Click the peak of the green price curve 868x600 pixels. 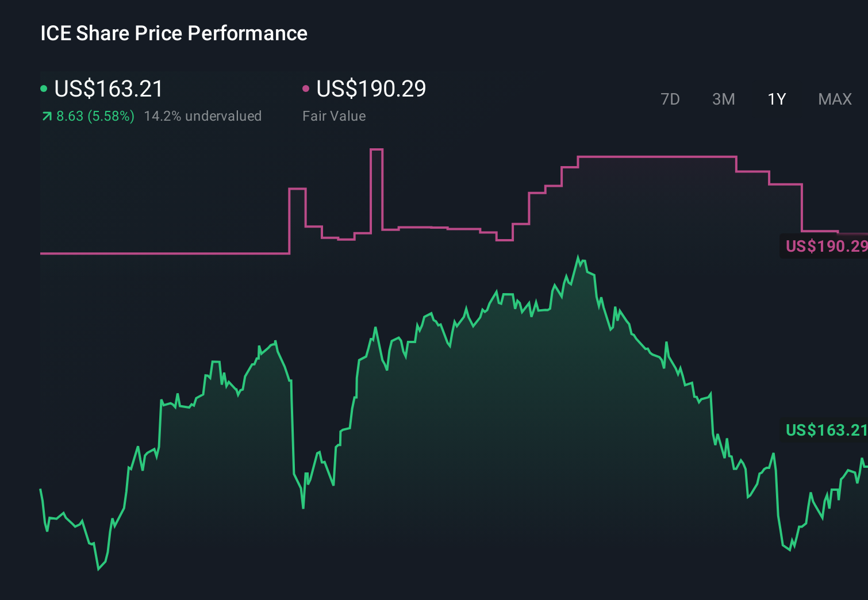(x=579, y=255)
